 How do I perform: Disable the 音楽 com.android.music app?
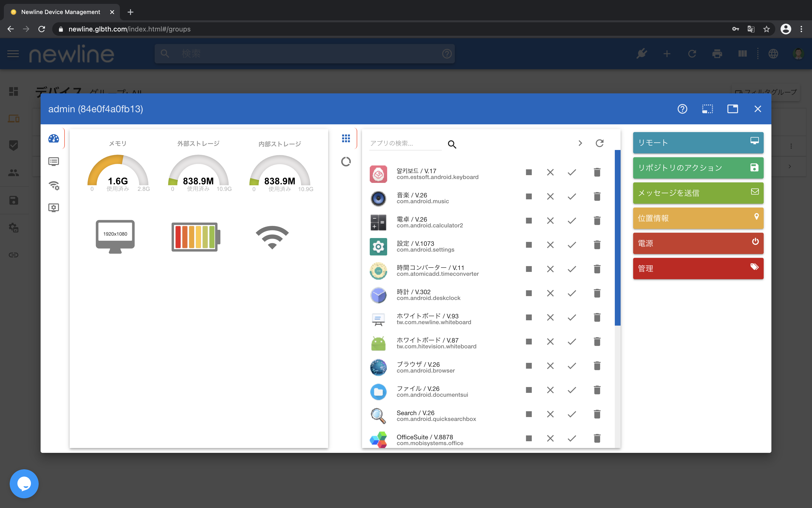tap(550, 196)
